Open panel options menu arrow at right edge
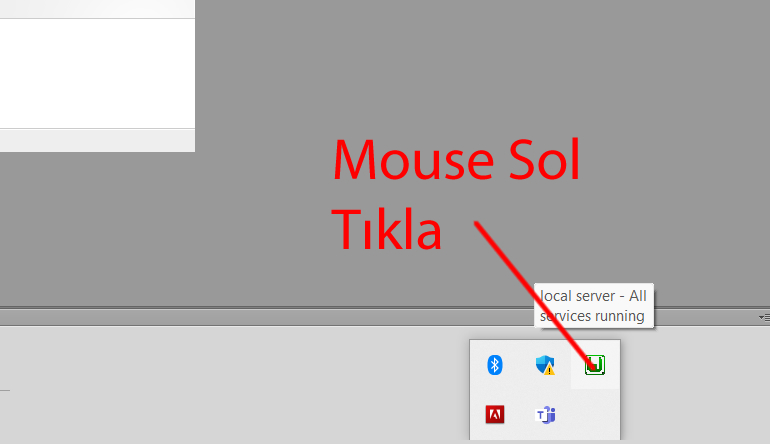 click(x=763, y=317)
